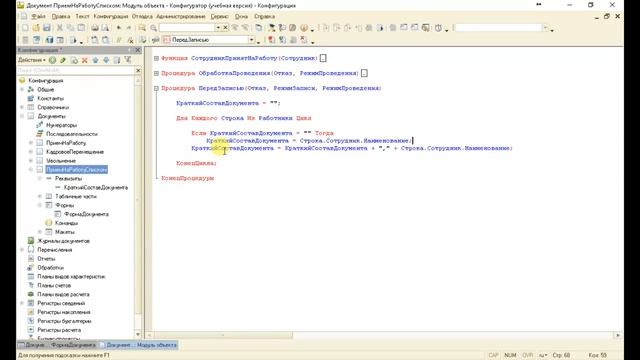Open the Справка menu

(x=264, y=16)
